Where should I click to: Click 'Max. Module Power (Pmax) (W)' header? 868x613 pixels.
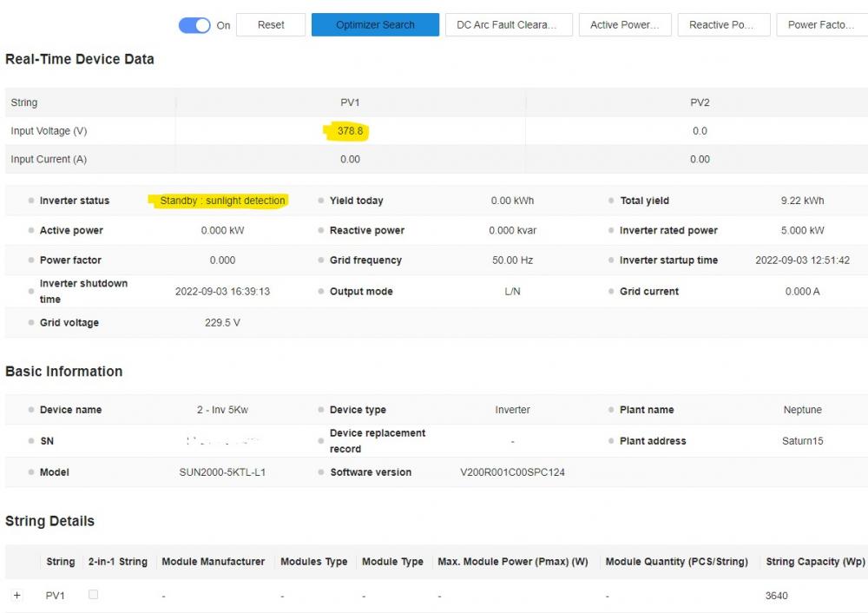pos(513,562)
